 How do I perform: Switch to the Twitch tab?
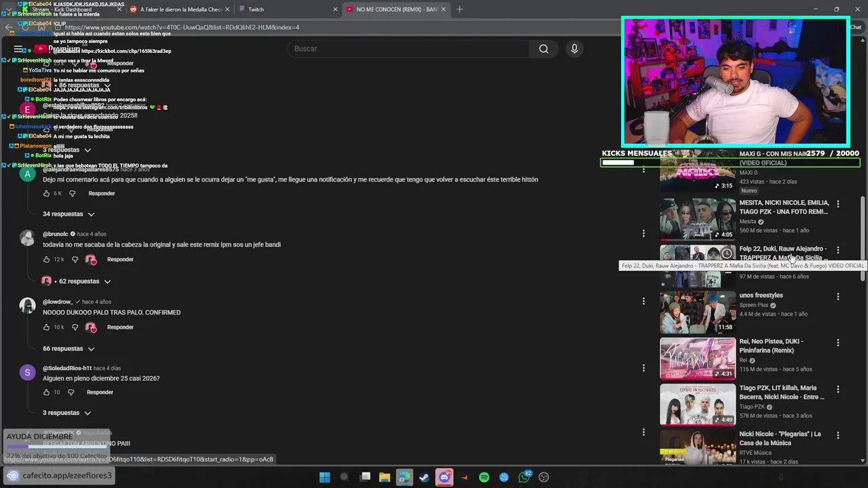(x=288, y=9)
